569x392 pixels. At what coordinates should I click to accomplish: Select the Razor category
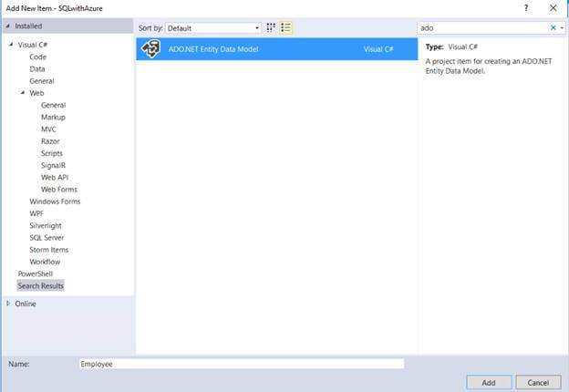coord(50,141)
